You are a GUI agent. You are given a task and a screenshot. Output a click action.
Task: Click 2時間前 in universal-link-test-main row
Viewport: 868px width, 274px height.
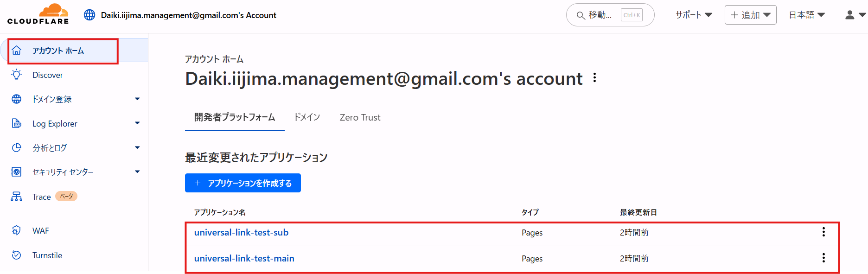point(634,259)
